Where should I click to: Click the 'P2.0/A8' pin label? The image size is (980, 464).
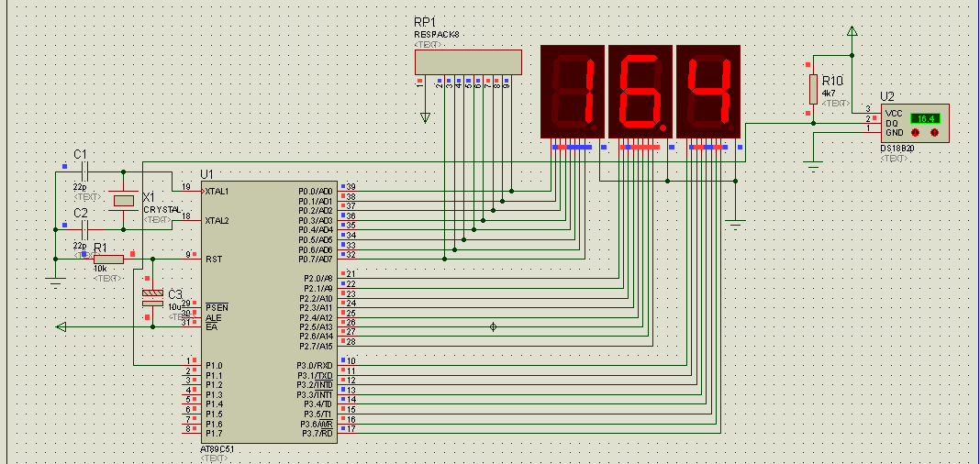[318, 278]
